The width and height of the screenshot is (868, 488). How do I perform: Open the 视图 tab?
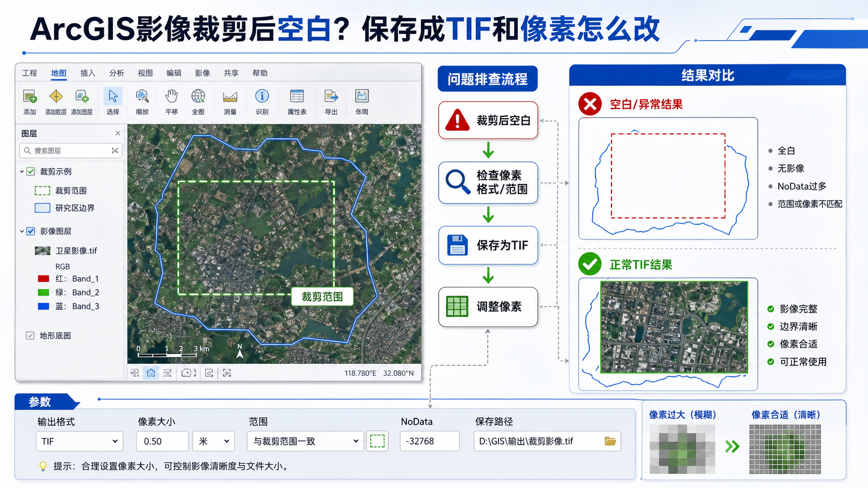click(145, 73)
